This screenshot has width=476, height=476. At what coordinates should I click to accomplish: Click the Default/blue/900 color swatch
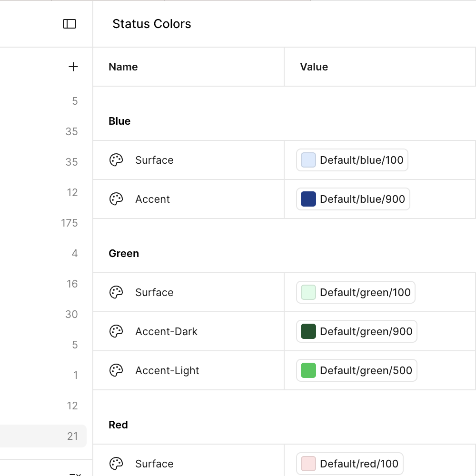(308, 199)
